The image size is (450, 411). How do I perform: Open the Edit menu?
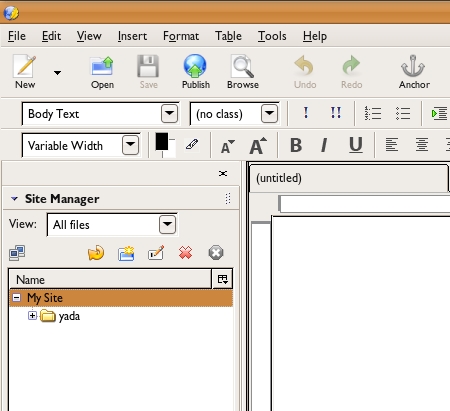coord(51,36)
